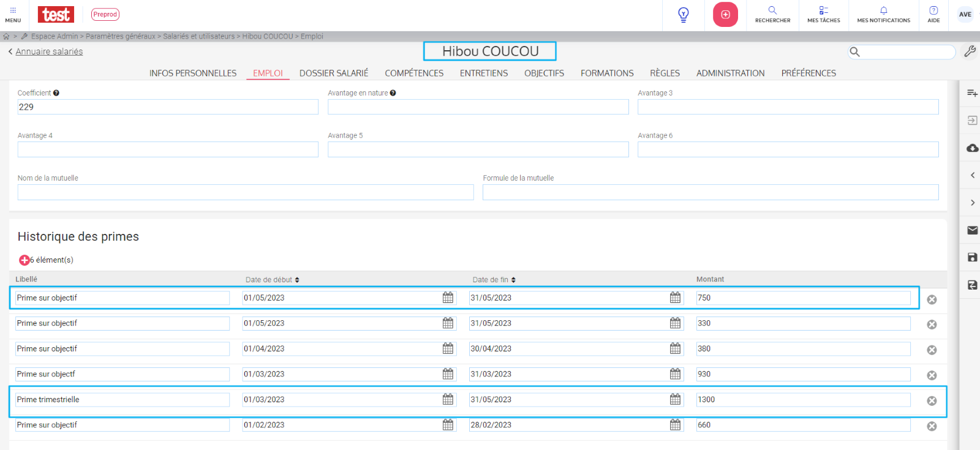Viewport: 980px width, 450px height.
Task: Go to Espace Admin breadcrumb
Action: (55, 37)
